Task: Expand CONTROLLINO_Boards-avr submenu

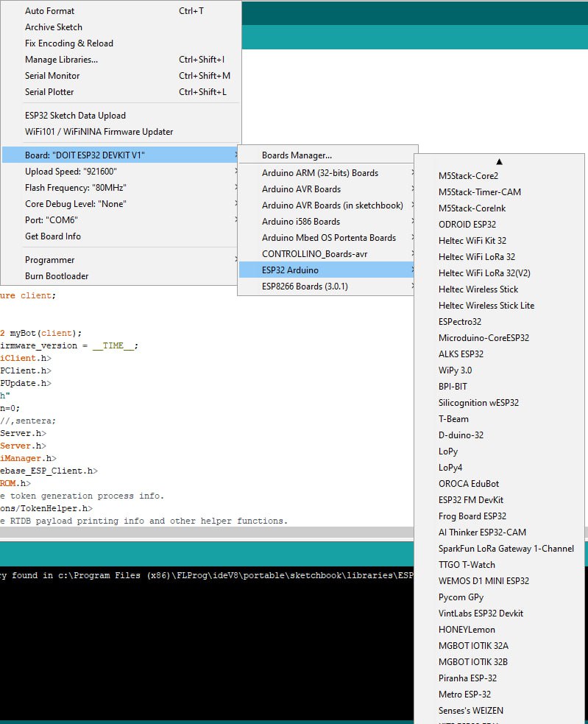Action: click(x=327, y=254)
